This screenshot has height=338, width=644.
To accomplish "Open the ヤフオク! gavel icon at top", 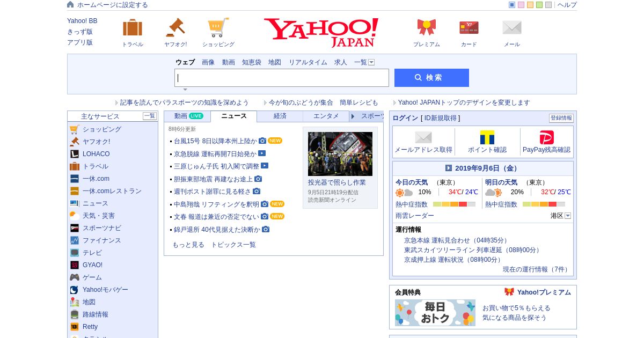I will 175,27.
